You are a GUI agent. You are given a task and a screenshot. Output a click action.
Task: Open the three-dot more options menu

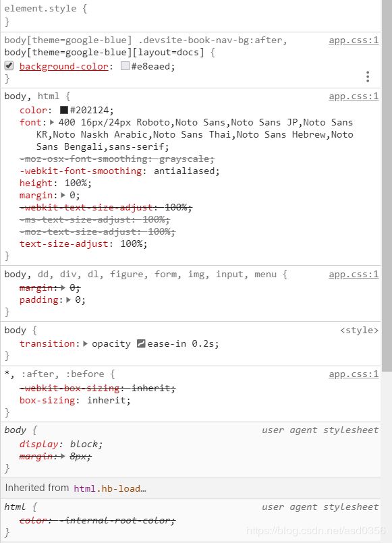point(368,76)
